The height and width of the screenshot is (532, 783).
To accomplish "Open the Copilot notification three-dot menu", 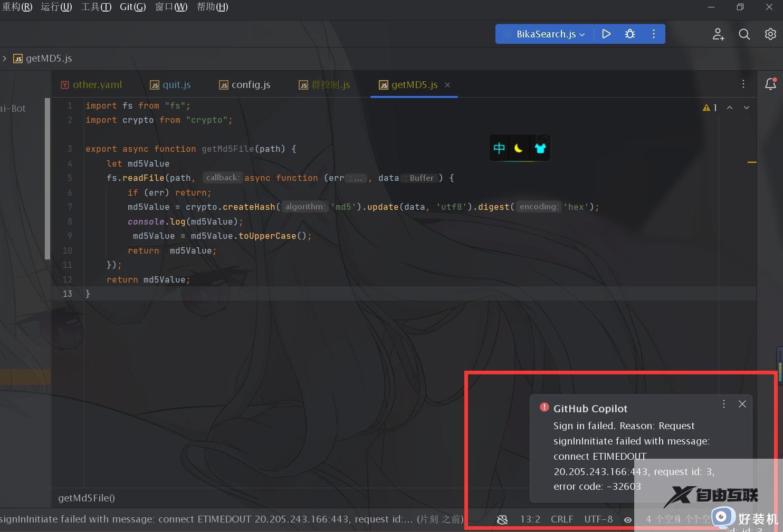I will pos(723,404).
